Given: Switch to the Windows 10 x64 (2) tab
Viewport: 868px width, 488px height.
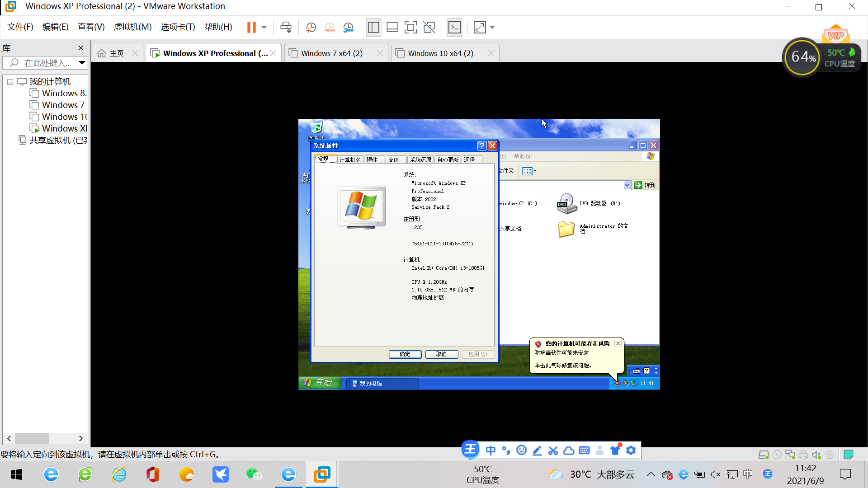Looking at the screenshot, I should (441, 53).
